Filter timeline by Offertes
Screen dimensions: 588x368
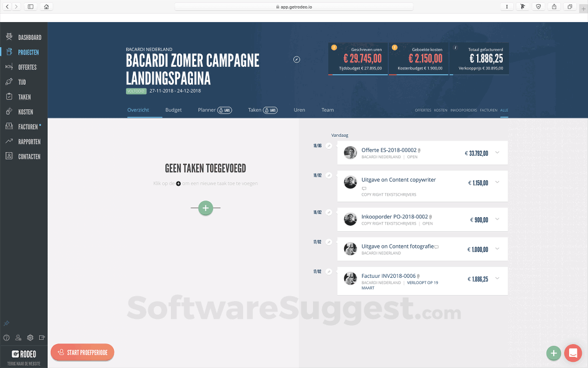(x=423, y=110)
